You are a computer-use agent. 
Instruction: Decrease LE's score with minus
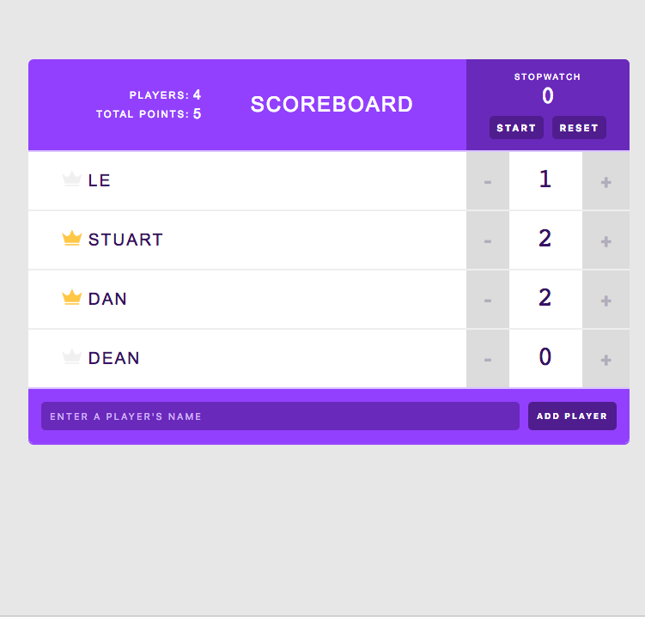pyautogui.click(x=488, y=181)
